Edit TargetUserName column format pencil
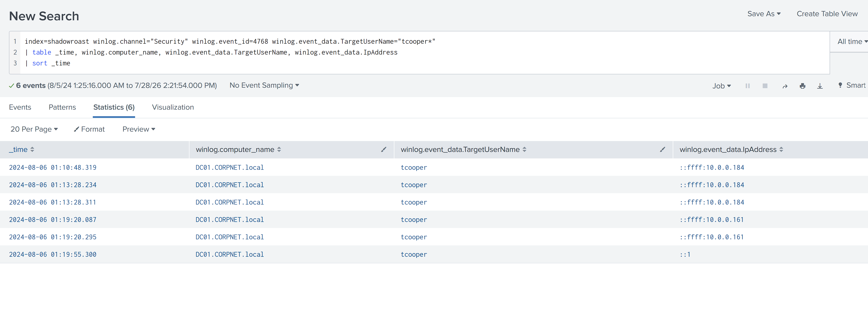Viewport: 868px width, 320px height. click(x=662, y=149)
